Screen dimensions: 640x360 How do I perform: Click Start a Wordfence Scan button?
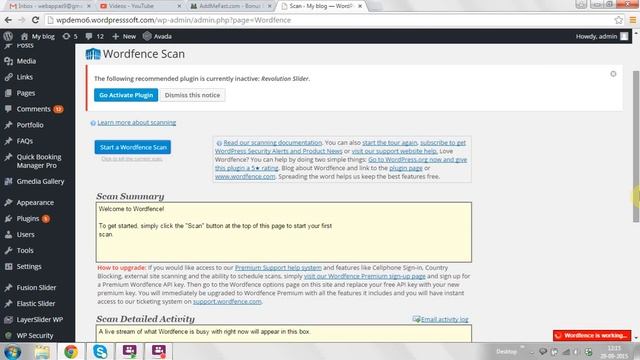tap(133, 147)
